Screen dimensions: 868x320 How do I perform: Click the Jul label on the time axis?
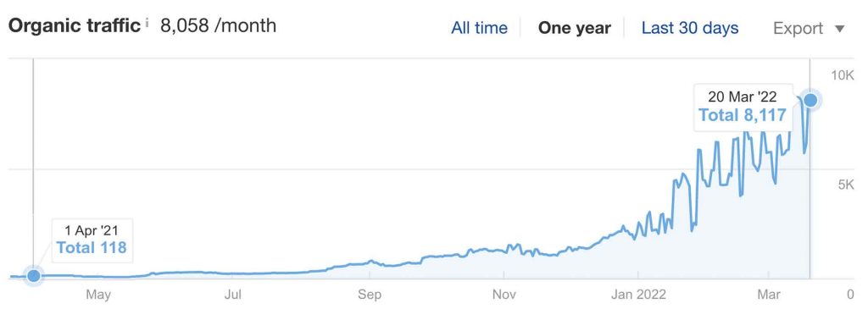pyautogui.click(x=233, y=295)
